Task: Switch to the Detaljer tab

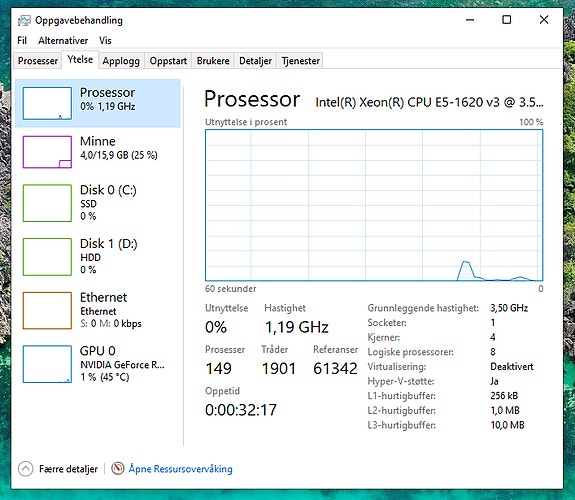Action: pyautogui.click(x=256, y=61)
